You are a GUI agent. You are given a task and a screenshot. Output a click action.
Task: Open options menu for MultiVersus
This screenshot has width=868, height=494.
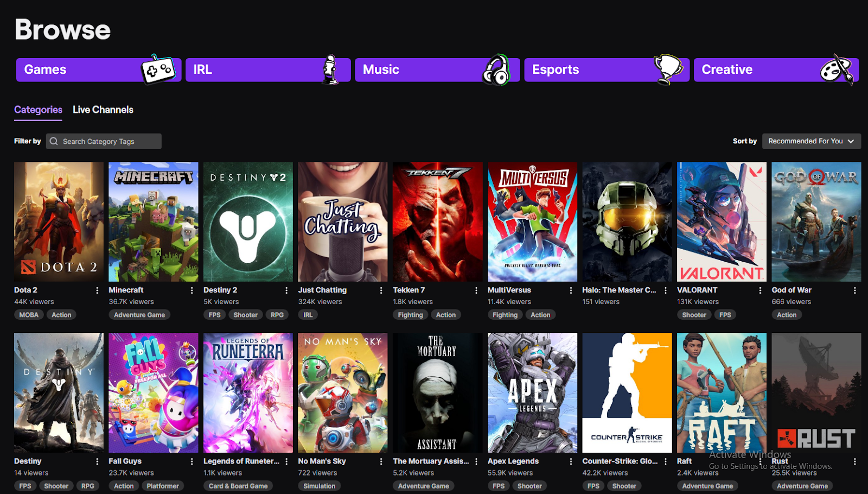coord(571,290)
